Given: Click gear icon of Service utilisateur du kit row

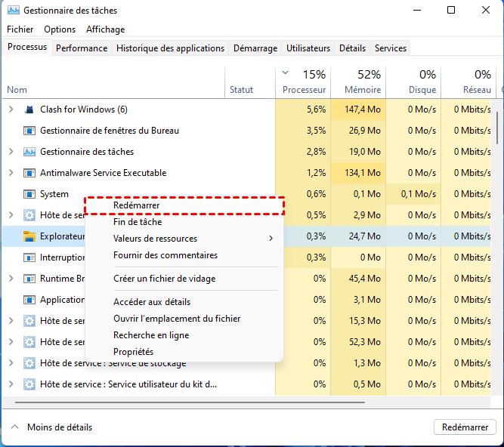Looking at the screenshot, I should 29,384.
